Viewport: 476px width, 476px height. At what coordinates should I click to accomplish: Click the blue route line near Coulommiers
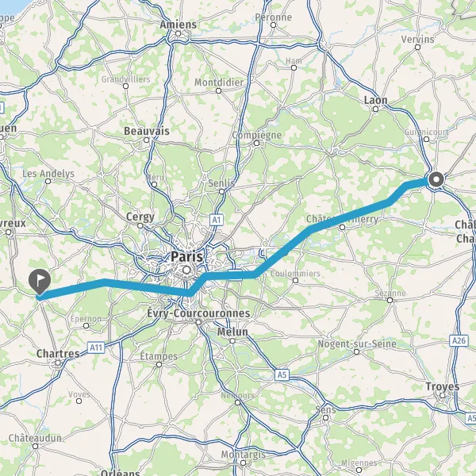pos(273,262)
